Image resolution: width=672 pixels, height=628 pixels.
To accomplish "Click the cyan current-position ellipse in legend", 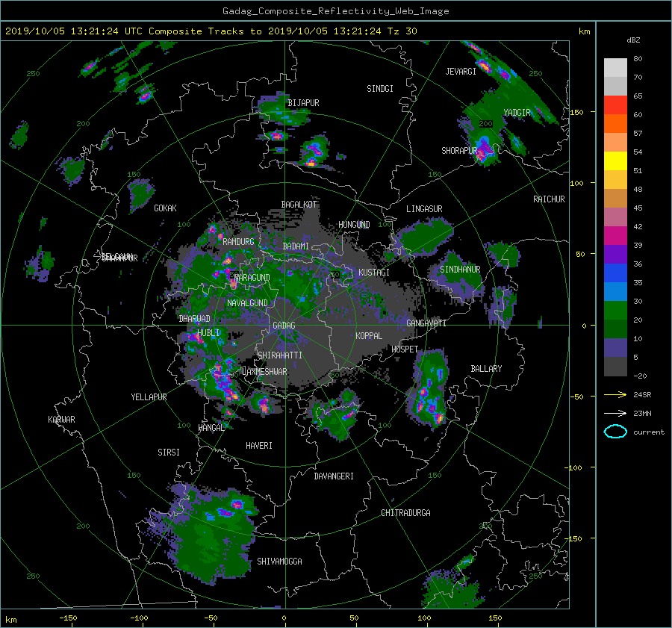I will (x=615, y=432).
